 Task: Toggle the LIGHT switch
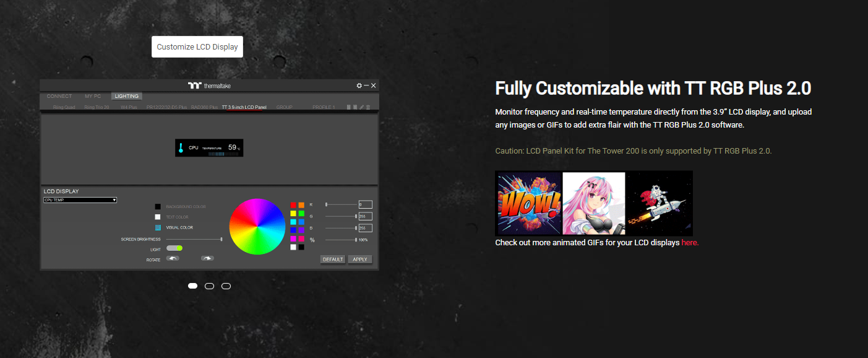pos(174,248)
